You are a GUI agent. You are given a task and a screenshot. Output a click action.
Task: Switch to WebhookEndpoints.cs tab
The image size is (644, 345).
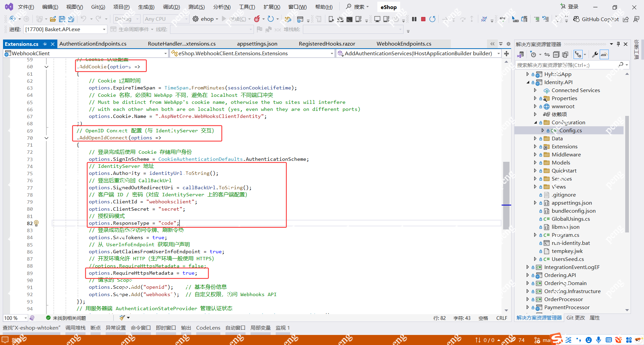(x=404, y=44)
